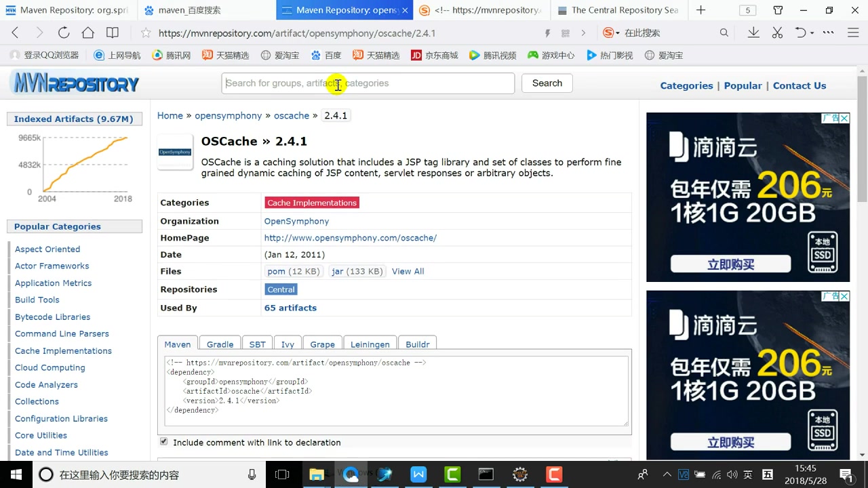
Task: Click the View All files link
Action: point(408,271)
